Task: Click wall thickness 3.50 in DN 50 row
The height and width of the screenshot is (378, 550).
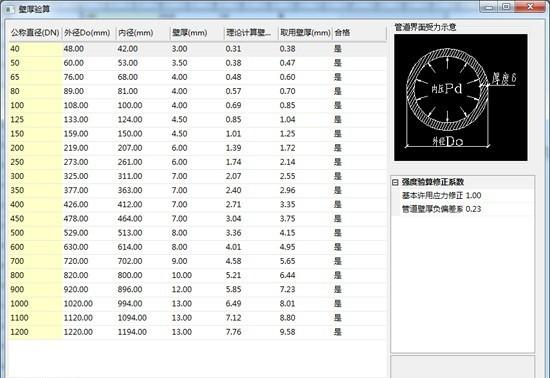Action: [x=179, y=63]
